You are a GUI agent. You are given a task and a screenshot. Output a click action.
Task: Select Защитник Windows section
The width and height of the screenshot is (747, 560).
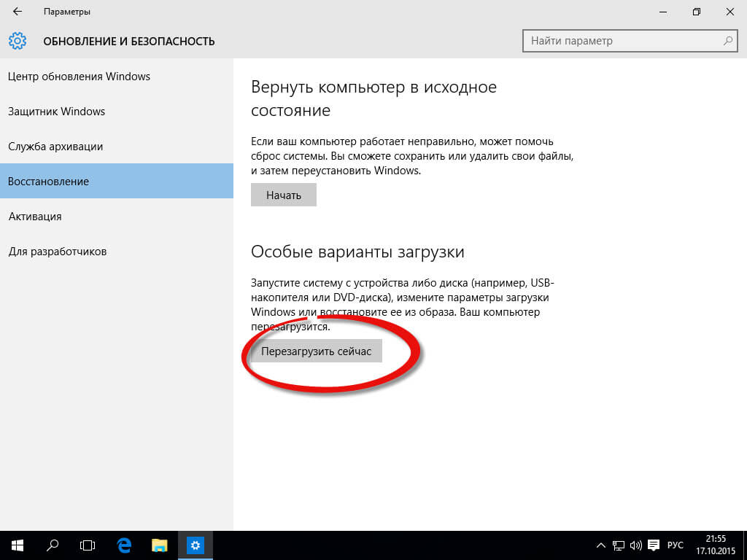point(117,112)
